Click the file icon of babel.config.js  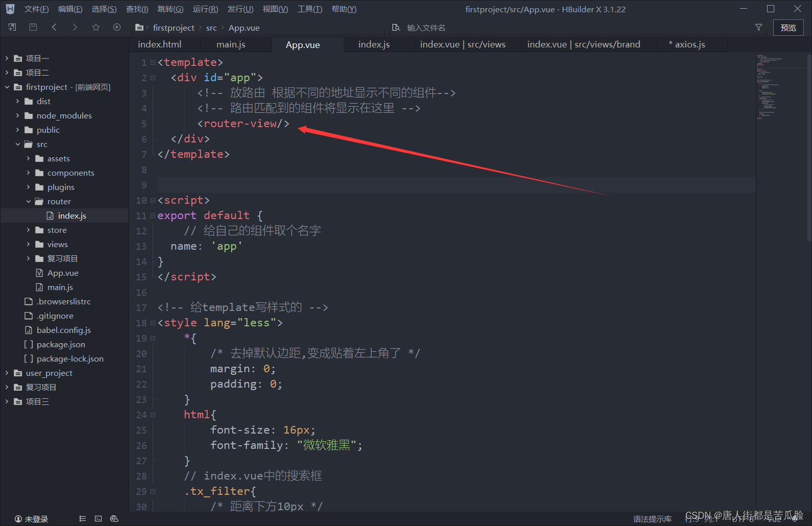[x=29, y=330]
